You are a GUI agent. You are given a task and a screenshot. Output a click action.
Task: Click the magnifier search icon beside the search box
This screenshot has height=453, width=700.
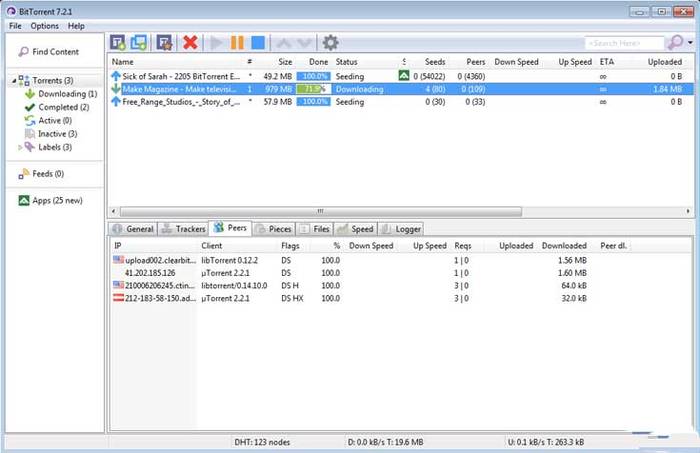[676, 43]
